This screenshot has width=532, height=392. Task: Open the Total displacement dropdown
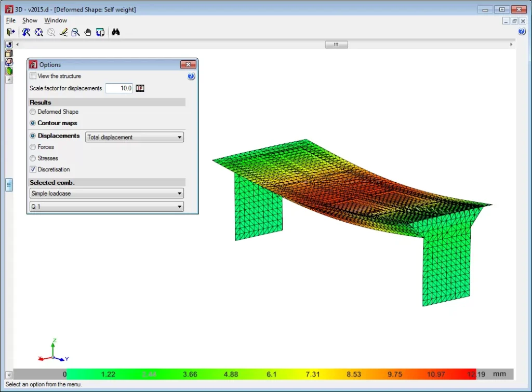pos(135,138)
